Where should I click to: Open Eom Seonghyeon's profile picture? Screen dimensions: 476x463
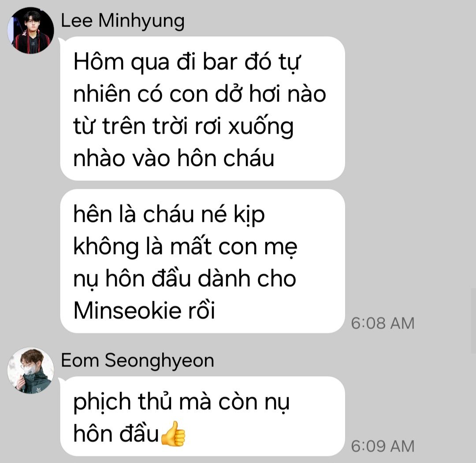click(x=31, y=370)
